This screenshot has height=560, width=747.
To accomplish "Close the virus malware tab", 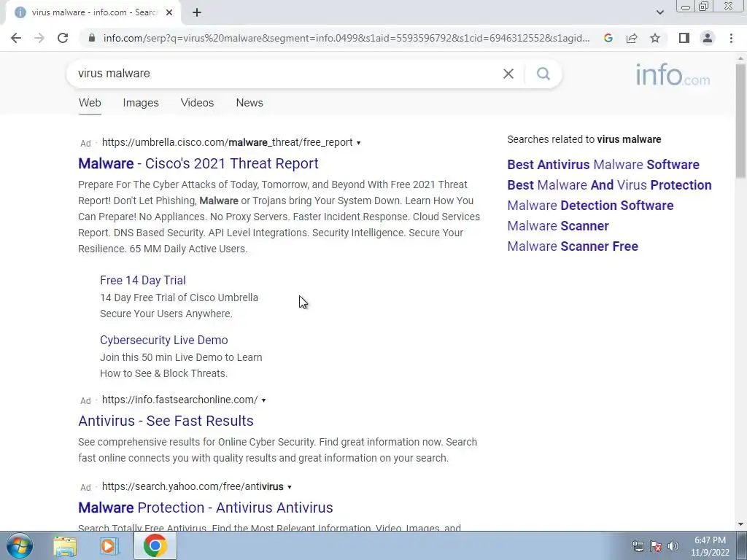I will point(169,12).
